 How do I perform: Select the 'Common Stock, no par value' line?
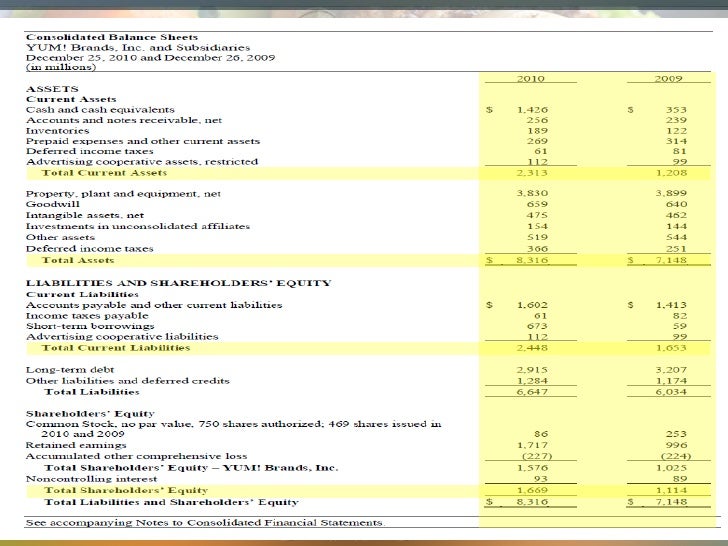[234, 429]
